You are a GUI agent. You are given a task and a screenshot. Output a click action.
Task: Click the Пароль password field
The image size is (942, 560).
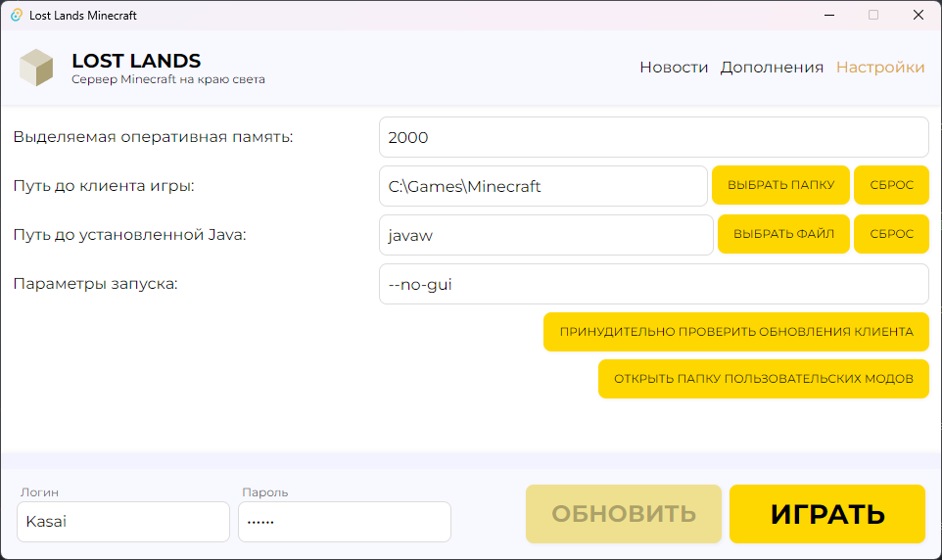coord(345,522)
